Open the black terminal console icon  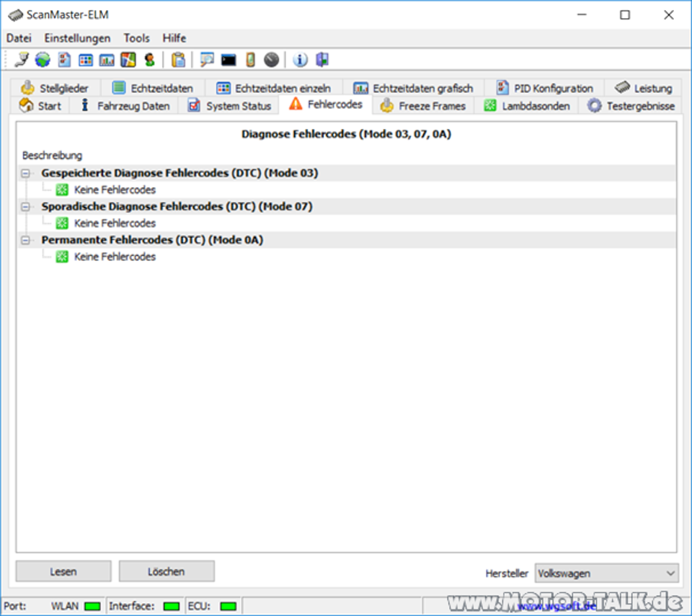[x=229, y=60]
